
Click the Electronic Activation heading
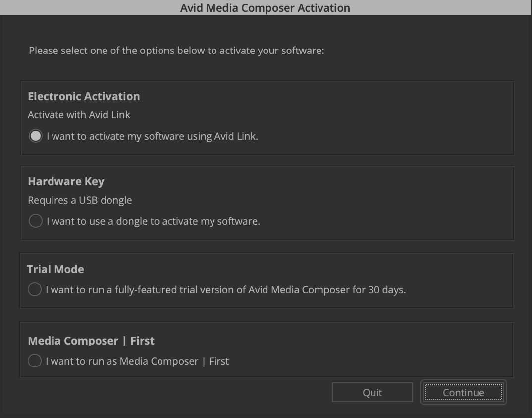(x=84, y=97)
